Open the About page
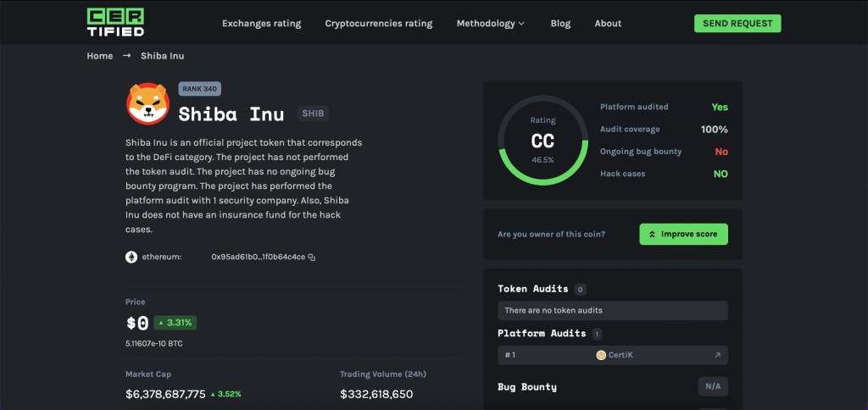The image size is (868, 410). point(608,23)
